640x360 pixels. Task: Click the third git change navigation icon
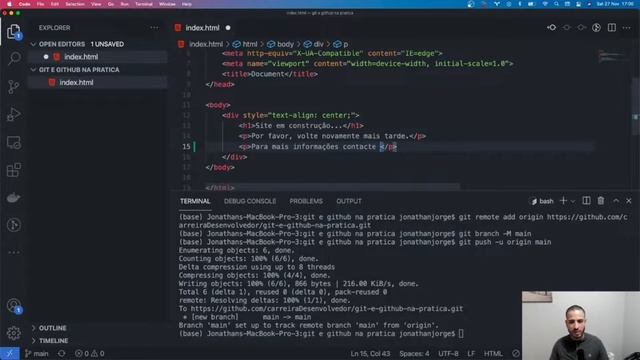pyautogui.click(x=581, y=28)
